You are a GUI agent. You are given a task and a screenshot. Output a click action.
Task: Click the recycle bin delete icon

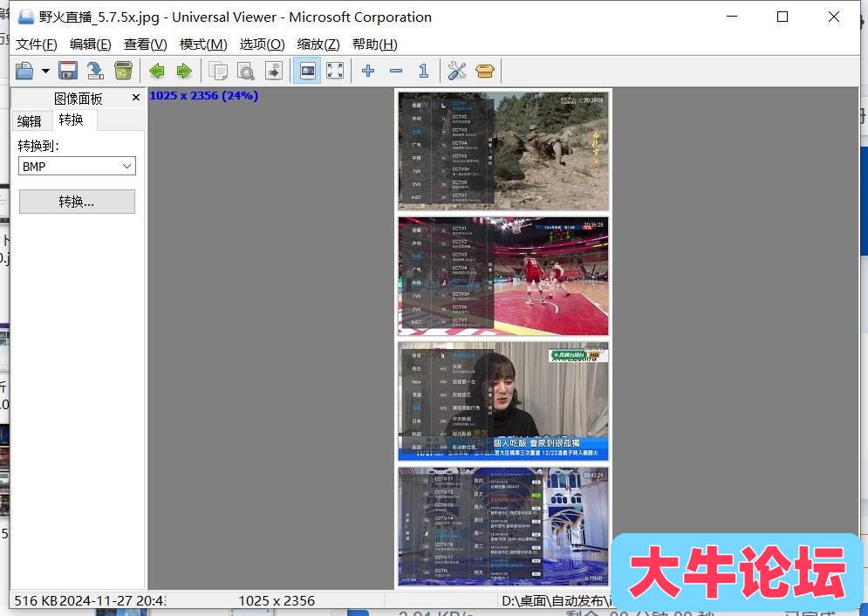(x=123, y=71)
